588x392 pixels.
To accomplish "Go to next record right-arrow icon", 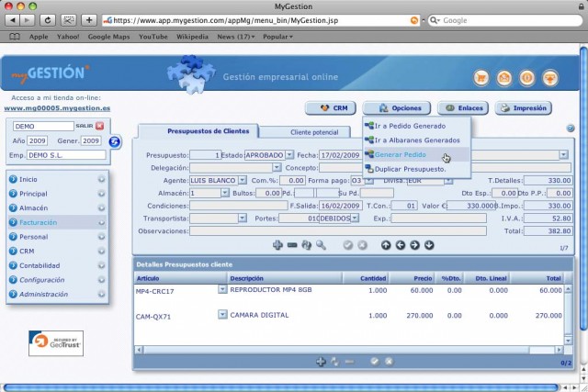I will click(414, 245).
